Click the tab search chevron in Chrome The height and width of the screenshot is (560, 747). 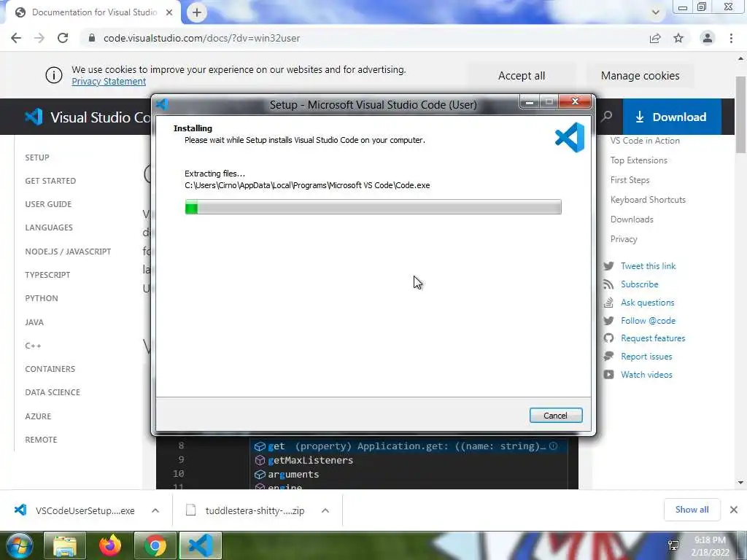(x=656, y=12)
